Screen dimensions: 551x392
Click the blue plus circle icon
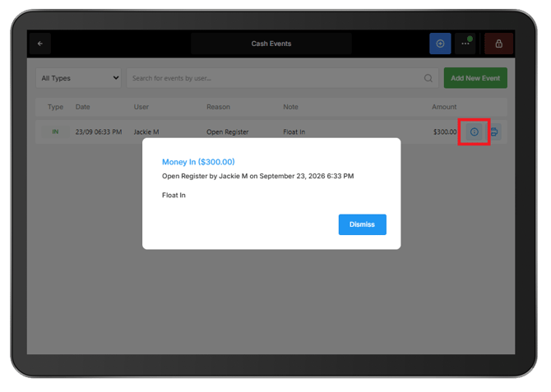click(440, 44)
